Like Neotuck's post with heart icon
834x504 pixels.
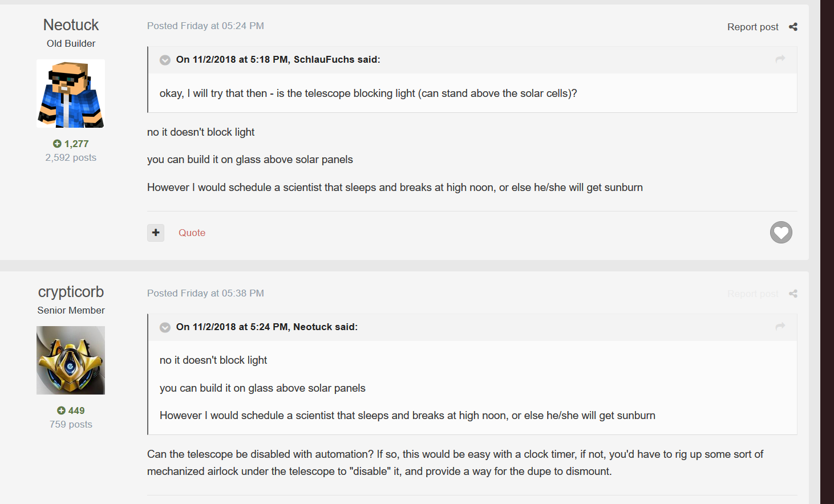(x=781, y=233)
